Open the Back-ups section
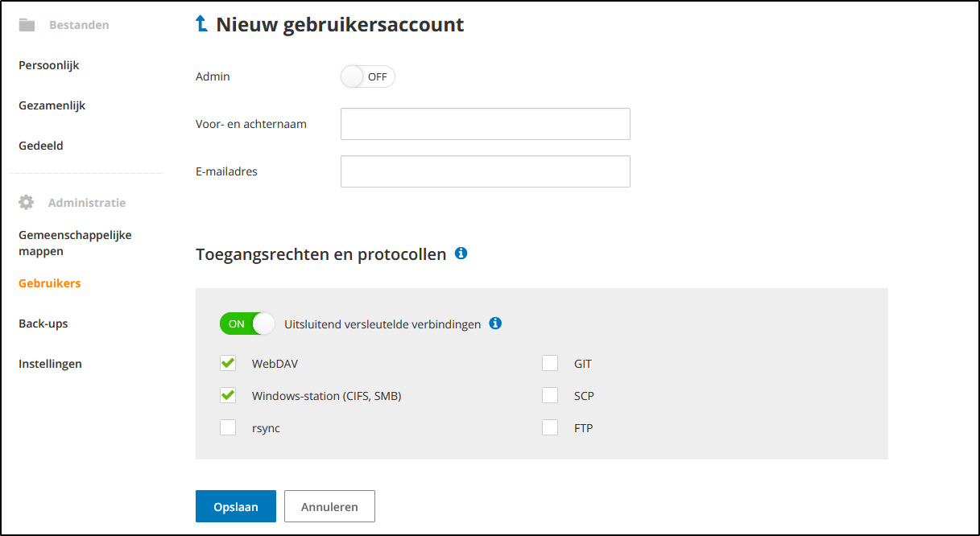980x536 pixels. click(44, 323)
